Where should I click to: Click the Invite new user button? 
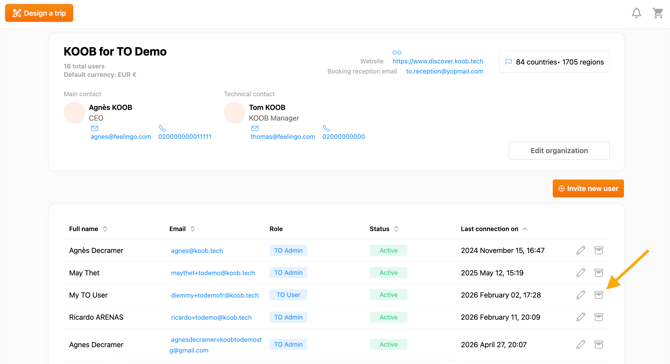click(x=588, y=188)
